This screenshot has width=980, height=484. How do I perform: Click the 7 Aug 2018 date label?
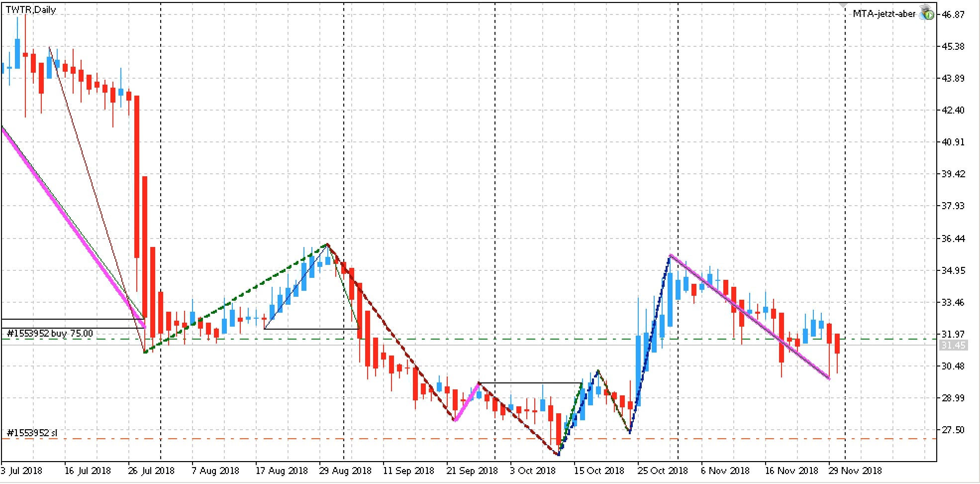point(215,471)
